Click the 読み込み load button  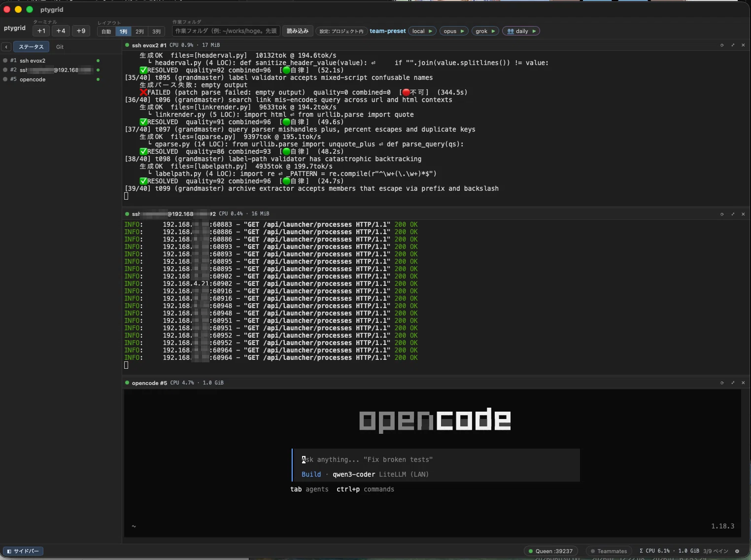[298, 31]
